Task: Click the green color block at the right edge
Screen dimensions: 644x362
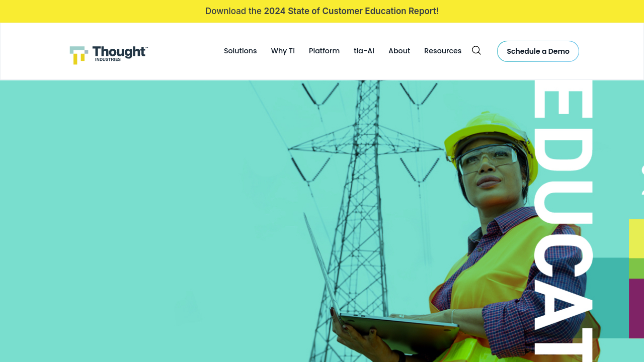Action: [636, 268]
